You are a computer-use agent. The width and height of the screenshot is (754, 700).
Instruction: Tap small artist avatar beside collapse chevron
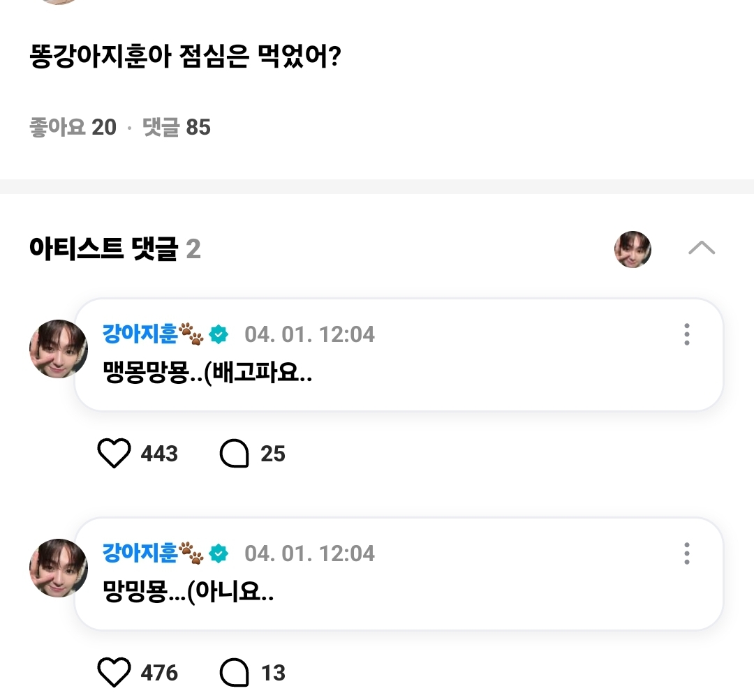point(633,249)
